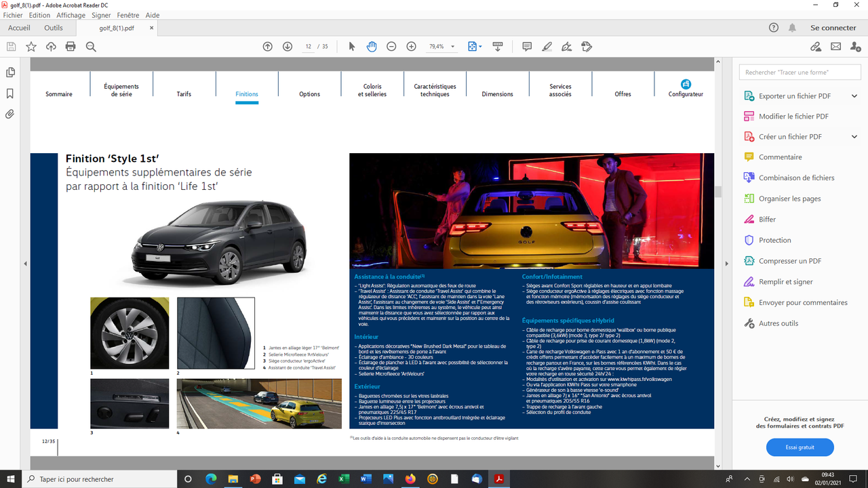Select the arrow selection tool

click(x=351, y=47)
